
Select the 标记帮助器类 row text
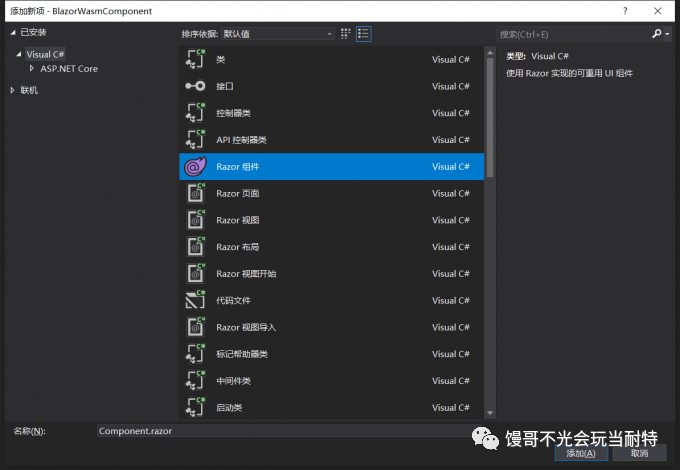242,354
